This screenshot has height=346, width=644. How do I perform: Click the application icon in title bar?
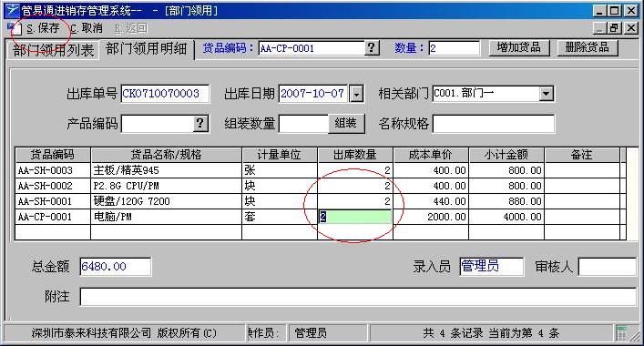tap(13, 10)
